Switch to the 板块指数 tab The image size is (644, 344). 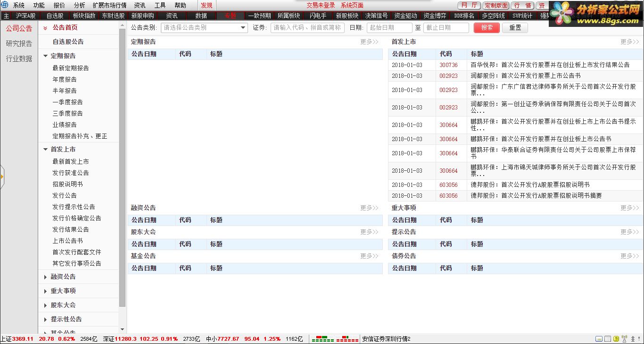tap(84, 16)
